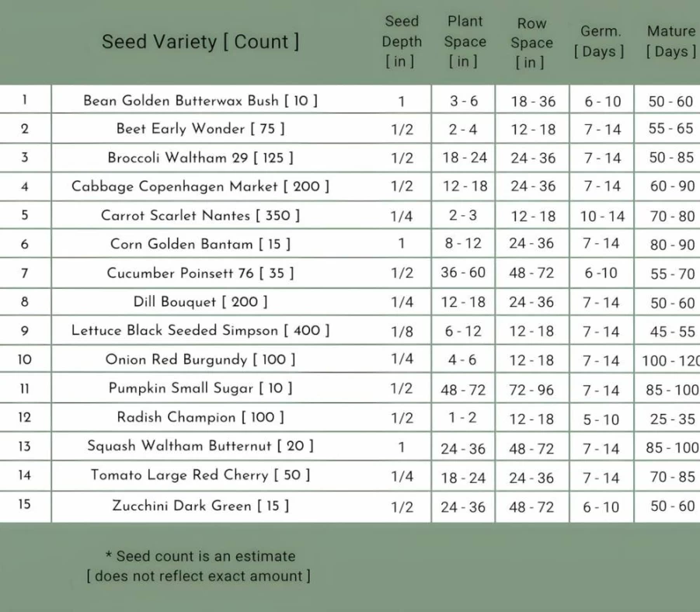
Task: Click the Plant Space column header
Action: (465, 41)
